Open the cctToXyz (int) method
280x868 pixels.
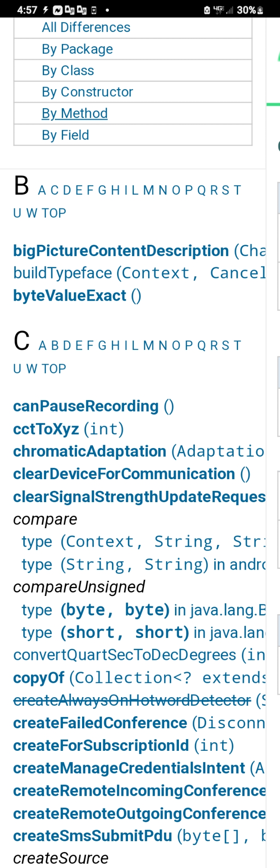pos(68,429)
